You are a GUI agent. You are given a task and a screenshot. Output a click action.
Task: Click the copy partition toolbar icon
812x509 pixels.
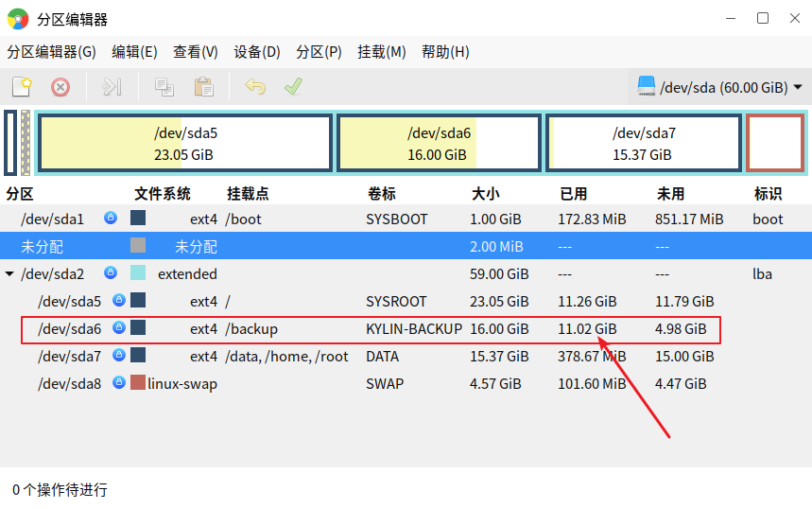tap(164, 87)
